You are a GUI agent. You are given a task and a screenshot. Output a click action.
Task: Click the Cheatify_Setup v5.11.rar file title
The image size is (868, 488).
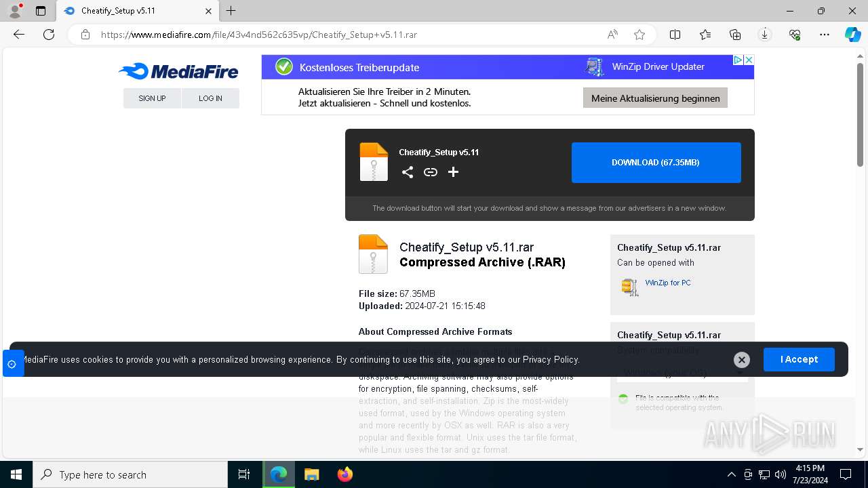click(x=467, y=247)
